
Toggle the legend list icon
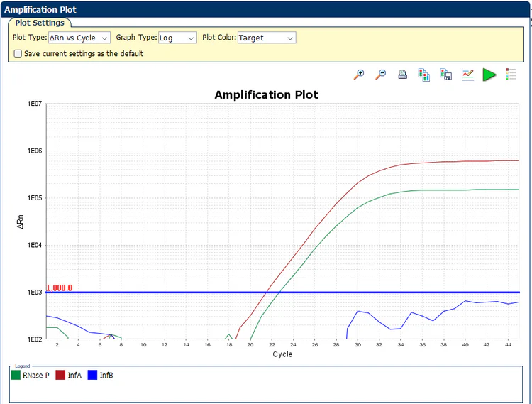point(511,75)
